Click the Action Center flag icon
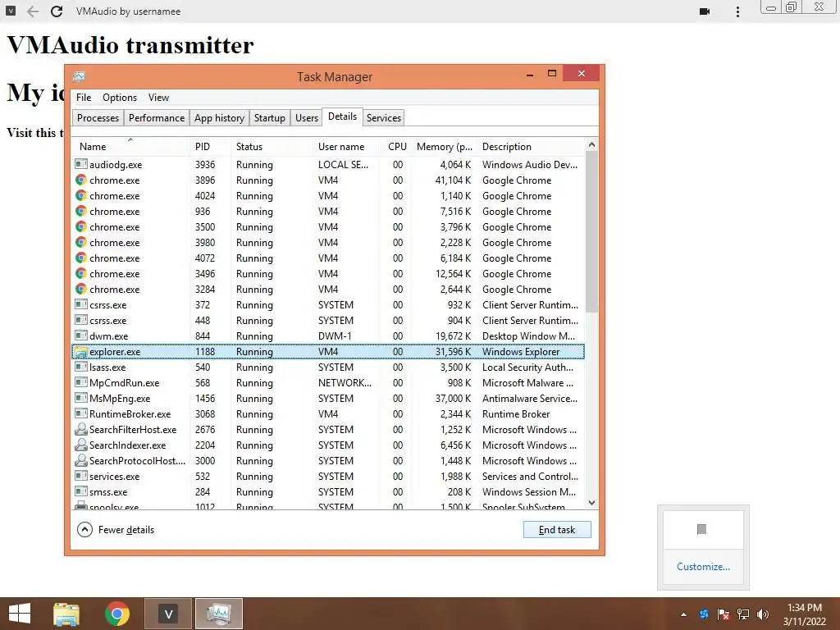This screenshot has width=840, height=630. tap(724, 614)
